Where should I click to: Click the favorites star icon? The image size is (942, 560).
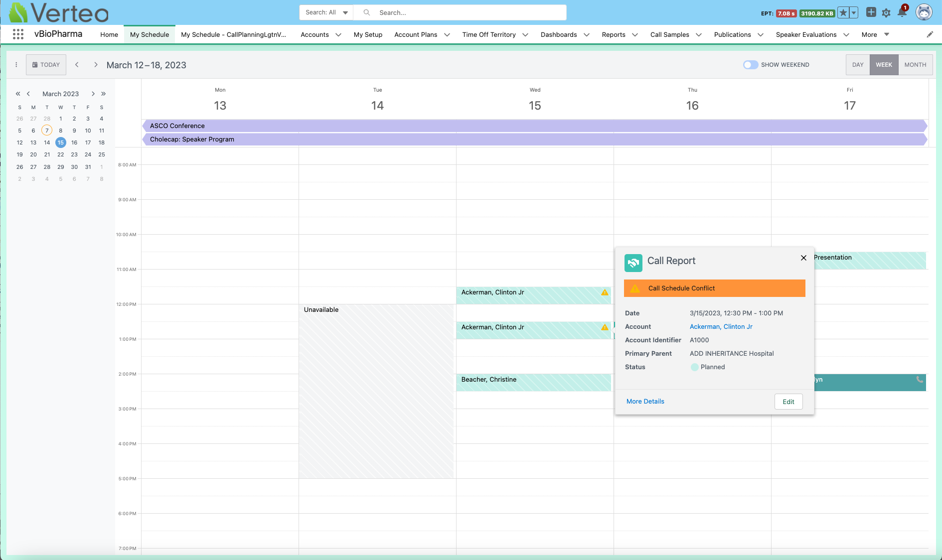tap(843, 13)
